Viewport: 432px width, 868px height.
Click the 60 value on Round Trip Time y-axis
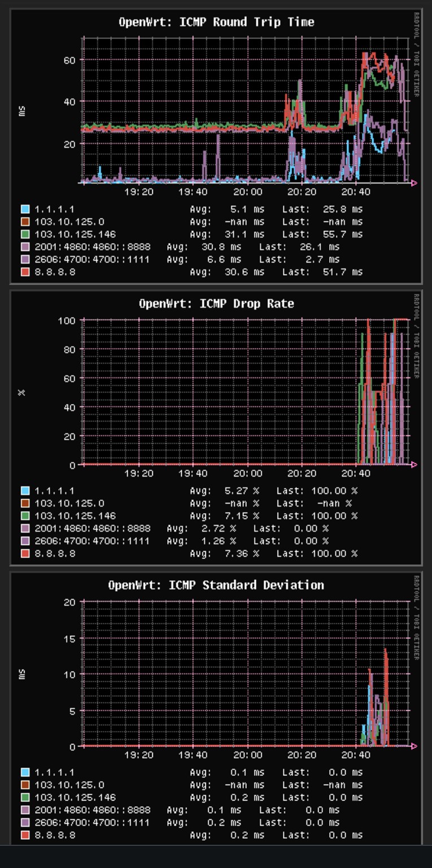69,59
